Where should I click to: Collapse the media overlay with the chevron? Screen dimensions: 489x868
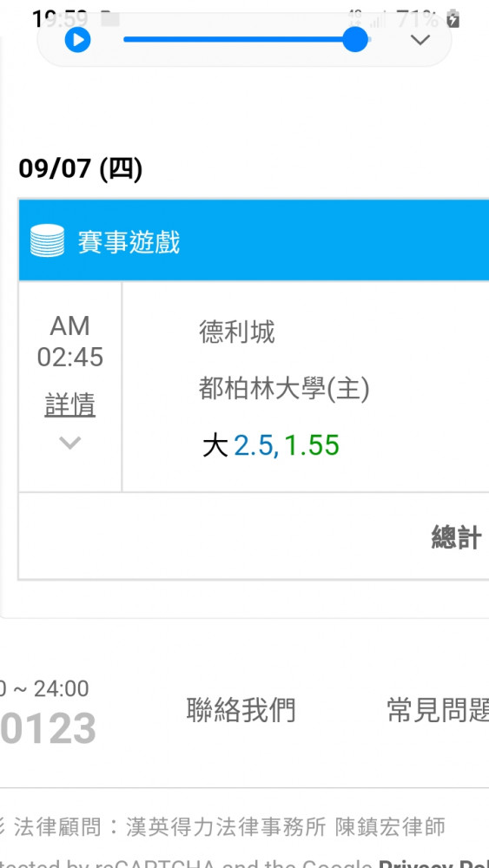pyautogui.click(x=420, y=40)
